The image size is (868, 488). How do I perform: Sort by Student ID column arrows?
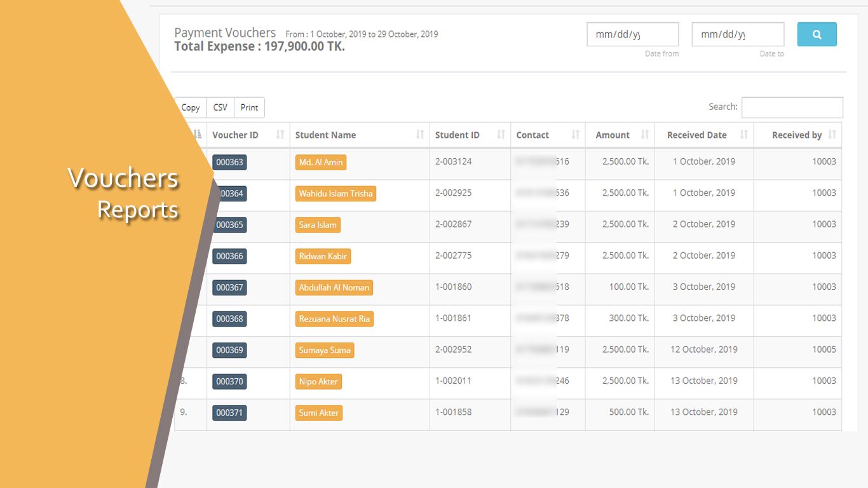pos(501,135)
